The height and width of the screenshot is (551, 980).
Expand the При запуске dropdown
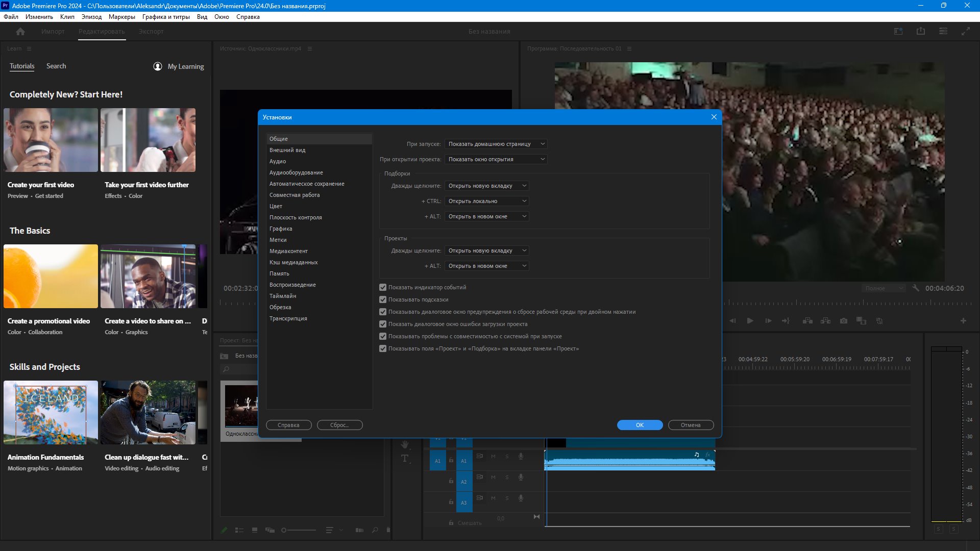(496, 144)
